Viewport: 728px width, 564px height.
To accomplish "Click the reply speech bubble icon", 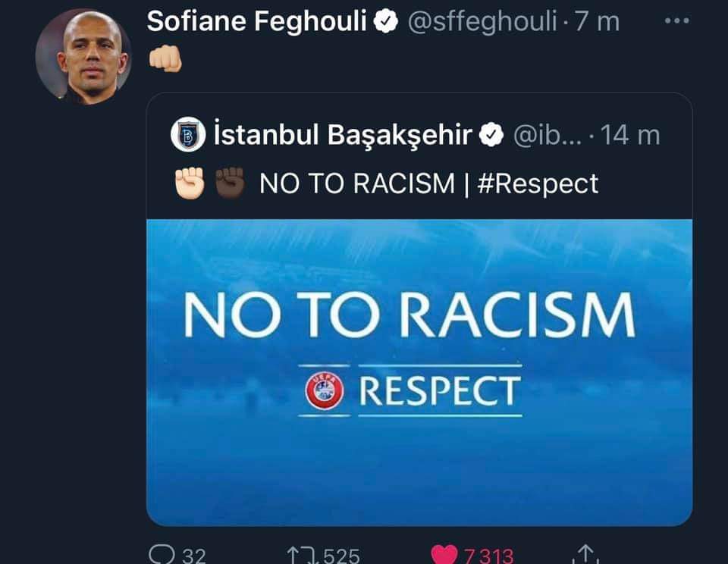I will pyautogui.click(x=162, y=554).
